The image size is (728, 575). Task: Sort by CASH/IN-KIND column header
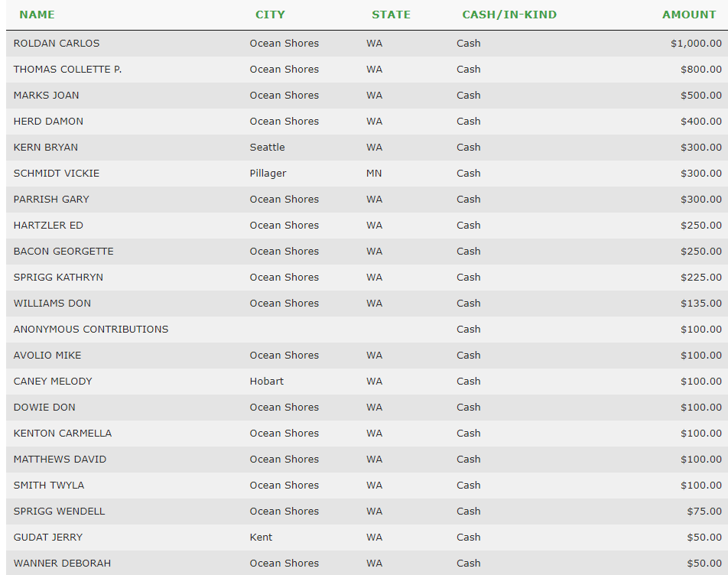click(509, 15)
